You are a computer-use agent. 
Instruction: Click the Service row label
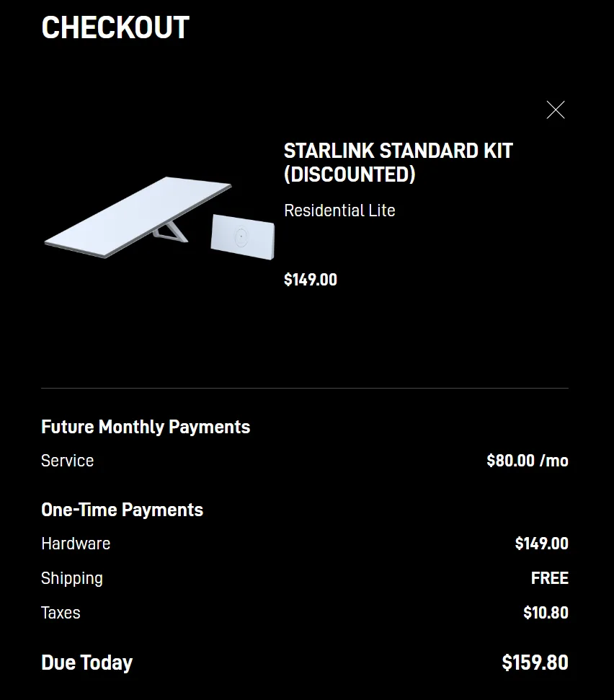coord(67,461)
